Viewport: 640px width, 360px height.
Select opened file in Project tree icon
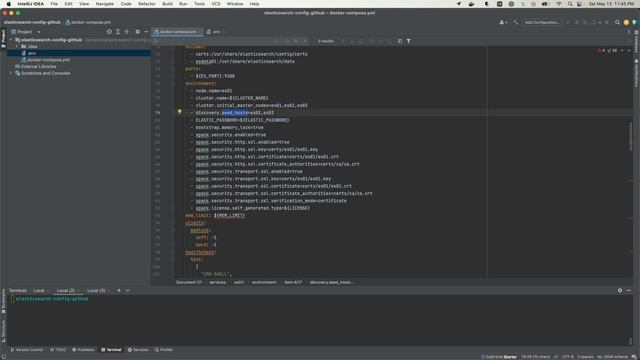(x=109, y=31)
